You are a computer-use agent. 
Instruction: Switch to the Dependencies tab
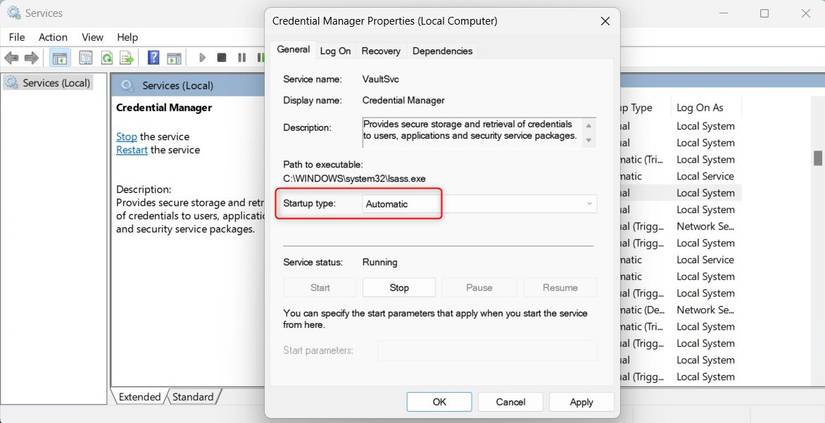(x=442, y=51)
